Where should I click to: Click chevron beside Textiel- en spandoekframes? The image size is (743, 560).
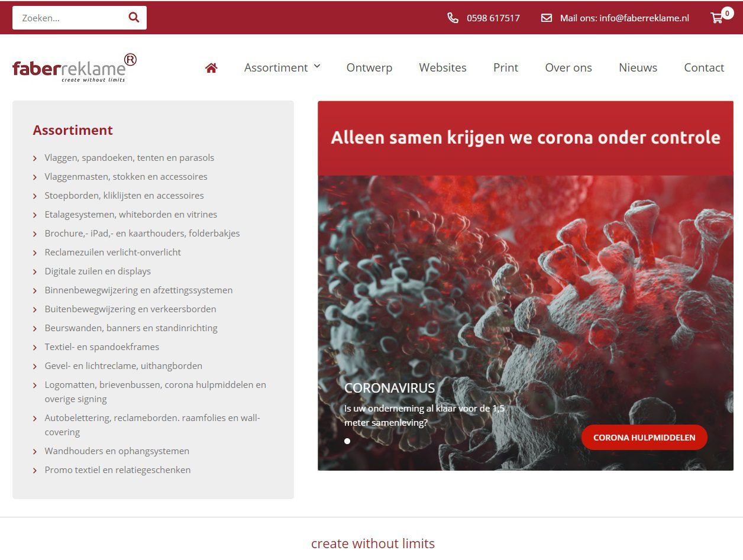coord(35,347)
